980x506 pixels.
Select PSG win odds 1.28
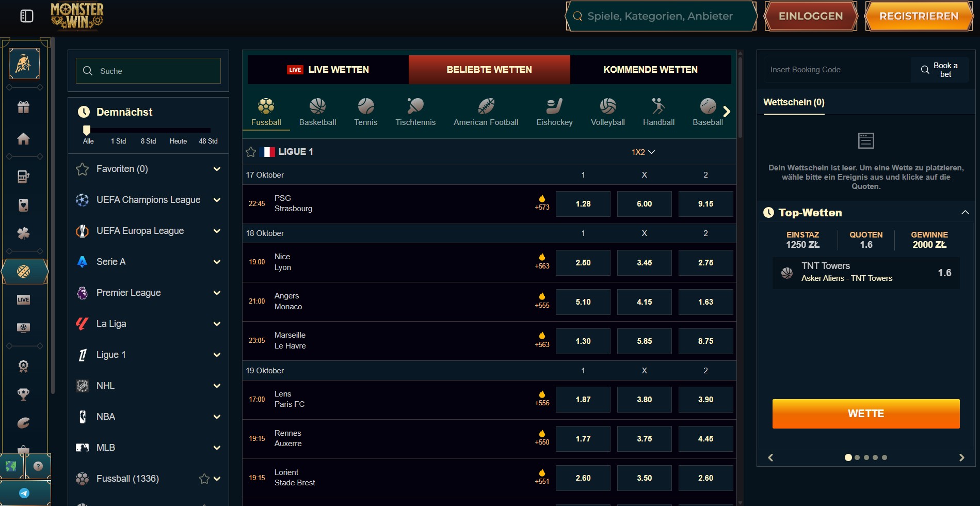583,204
